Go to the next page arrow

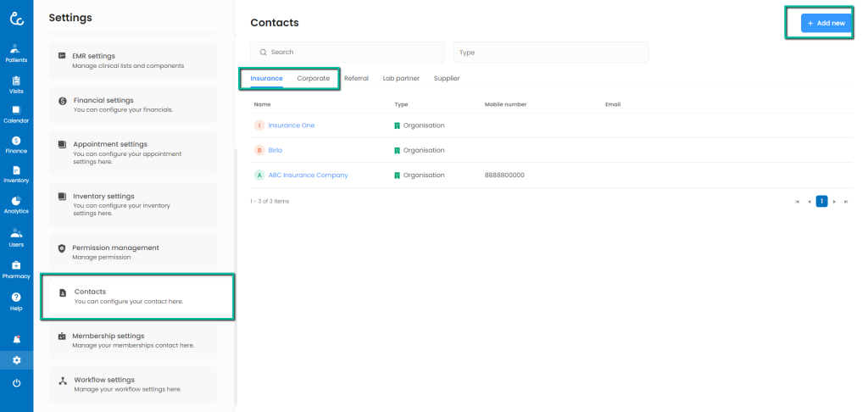point(834,202)
